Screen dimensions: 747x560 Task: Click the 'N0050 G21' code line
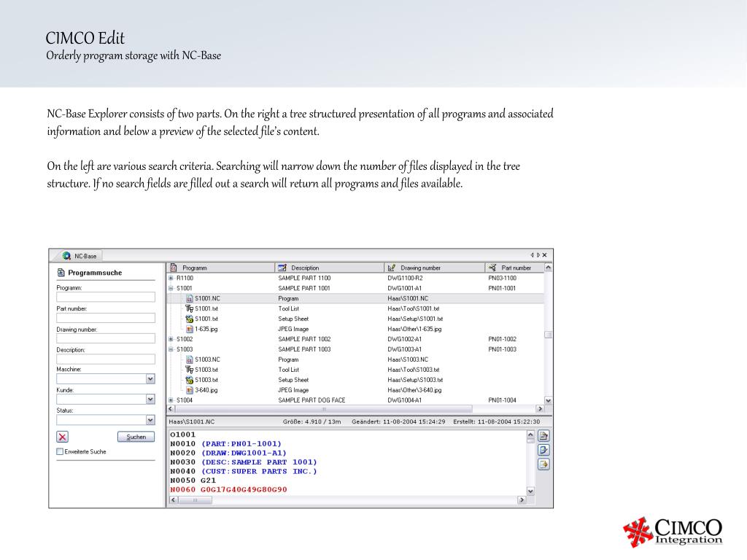tap(193, 481)
